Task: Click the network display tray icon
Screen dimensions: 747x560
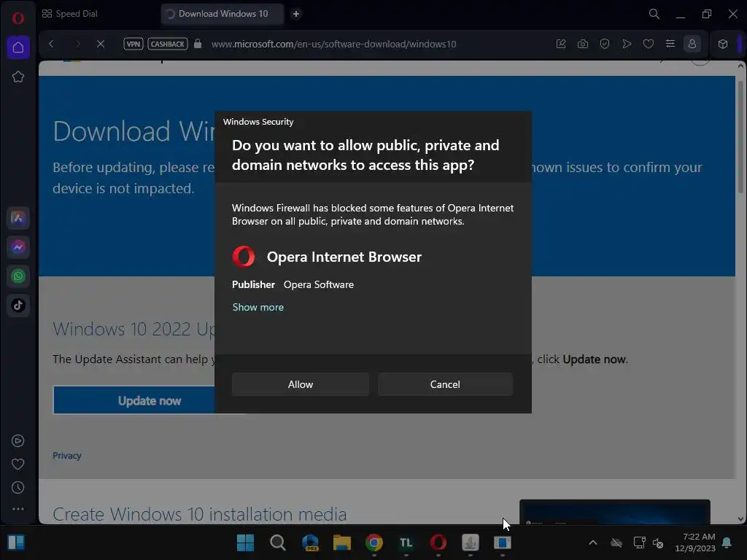Action: tap(639, 542)
